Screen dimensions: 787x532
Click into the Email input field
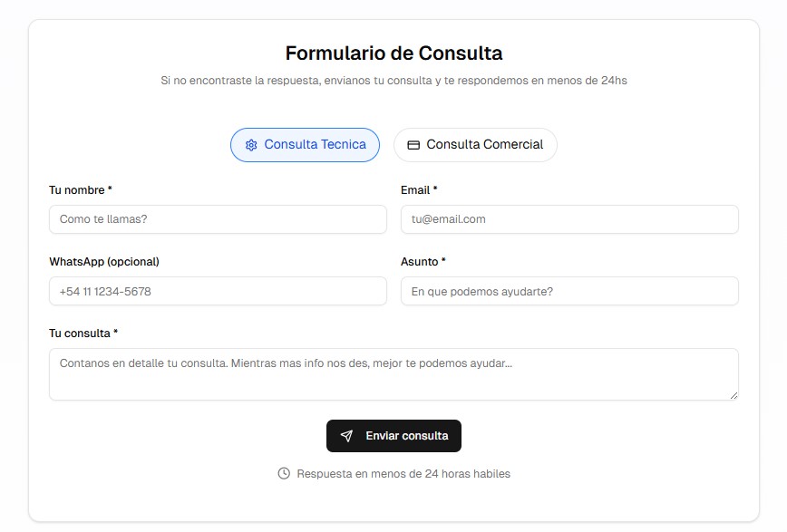pos(569,219)
